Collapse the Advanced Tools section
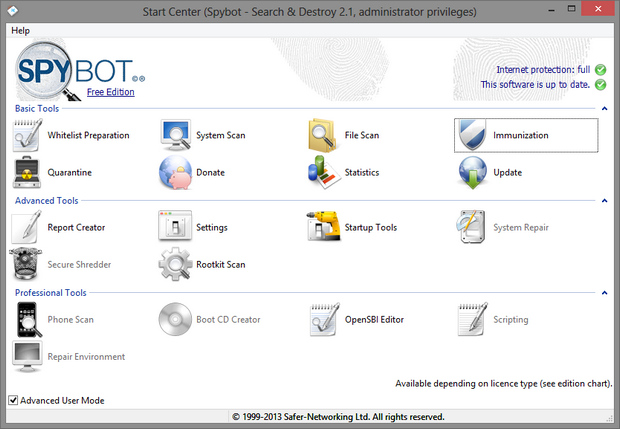Image resolution: width=620 pixels, height=429 pixels. pos(605,201)
